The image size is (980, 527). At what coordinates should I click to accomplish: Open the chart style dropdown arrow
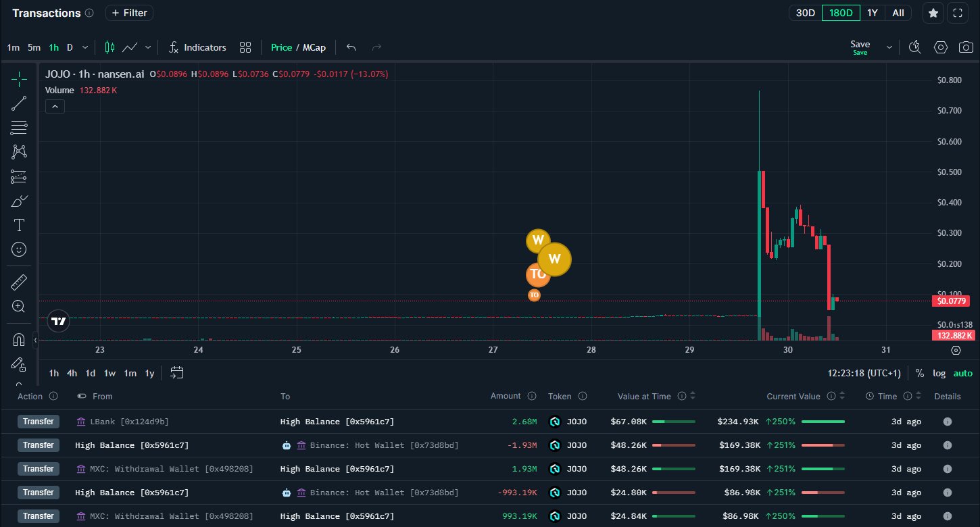click(x=148, y=47)
